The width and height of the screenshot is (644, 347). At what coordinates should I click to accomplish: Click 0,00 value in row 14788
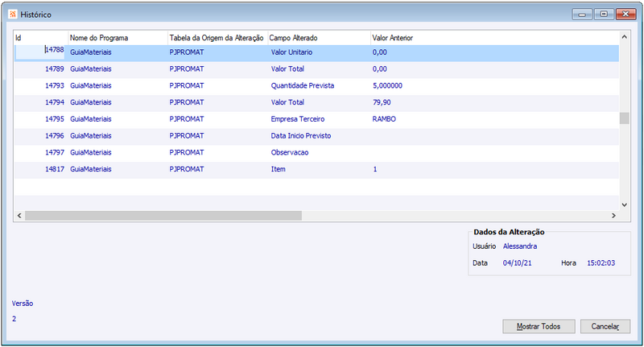pos(379,52)
